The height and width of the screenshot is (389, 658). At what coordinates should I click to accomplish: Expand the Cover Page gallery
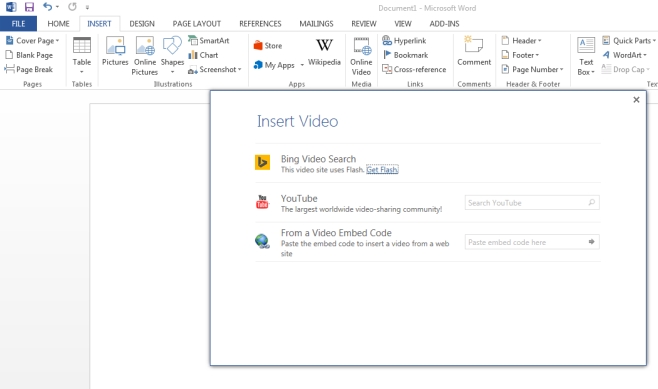tap(32, 41)
